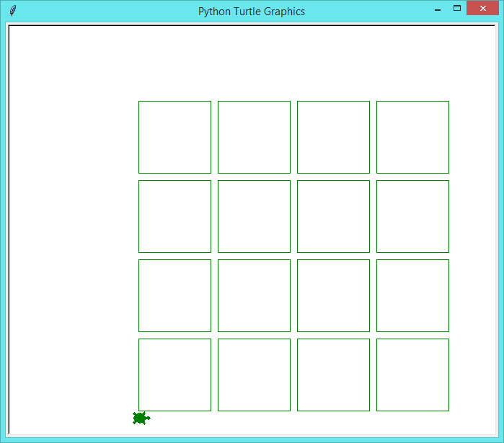Click the second square in the second row
This screenshot has height=443, width=504.
[x=254, y=216]
